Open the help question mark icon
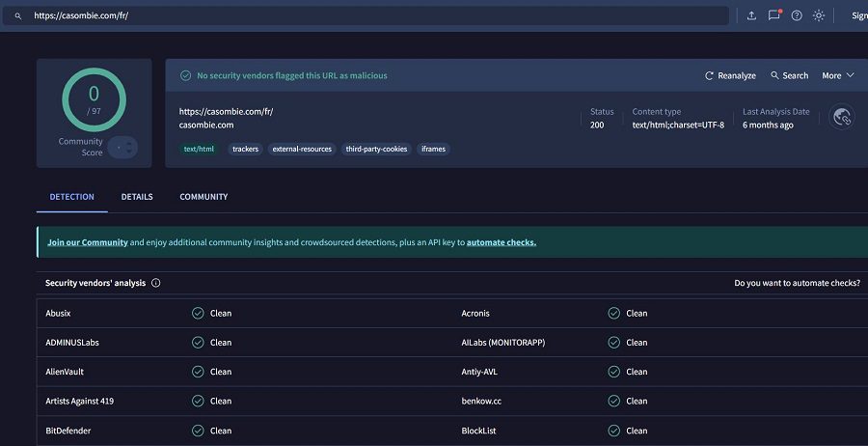Viewport: 868px width, 446px height. 797,15
